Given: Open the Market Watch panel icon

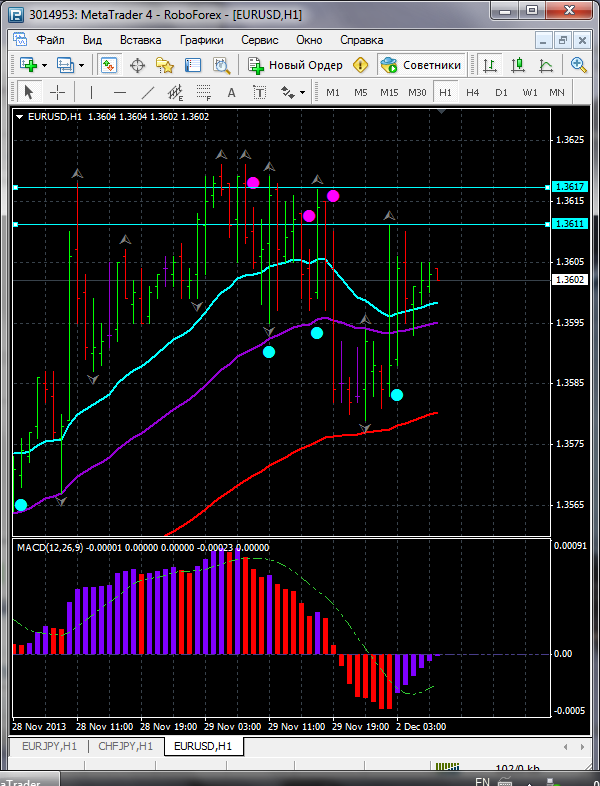Looking at the screenshot, I should [x=108, y=65].
